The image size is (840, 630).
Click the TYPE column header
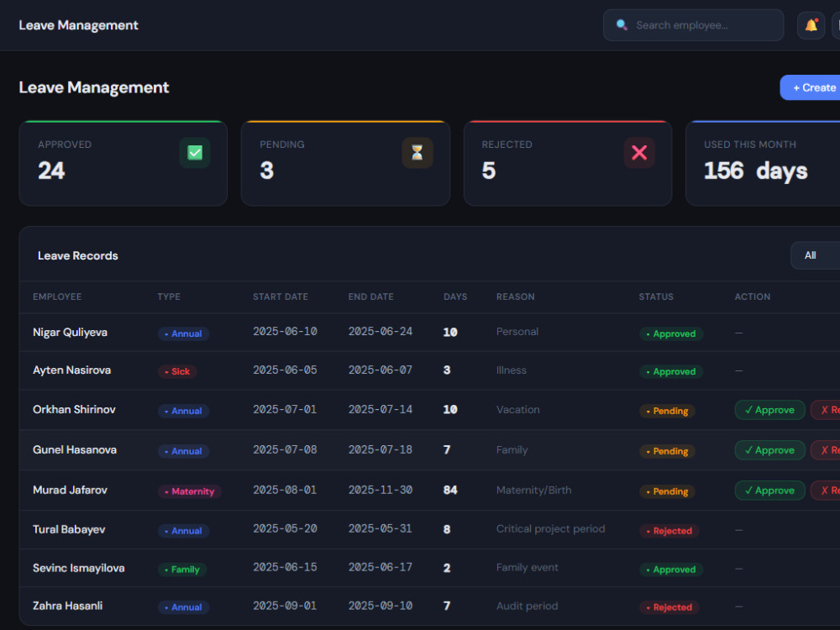(x=169, y=297)
